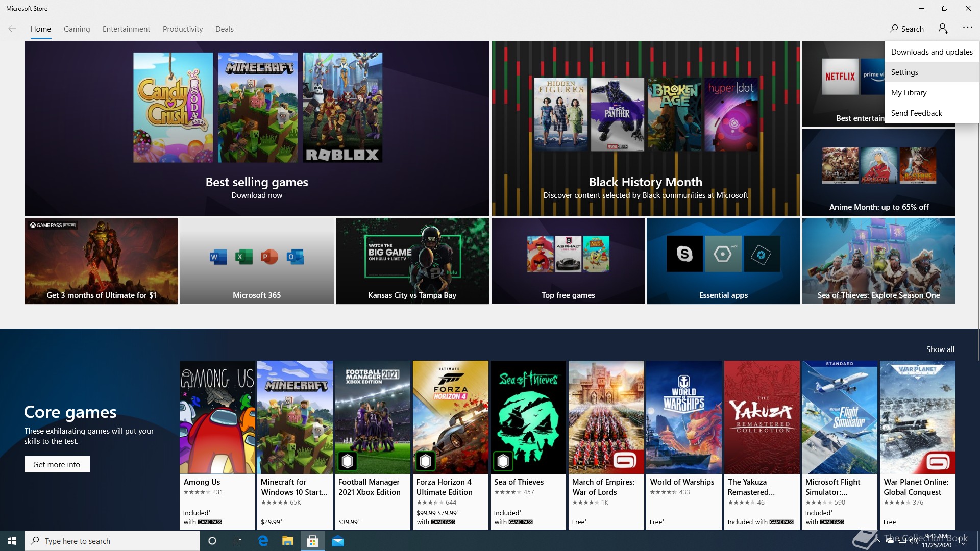The width and height of the screenshot is (980, 551).
Task: Click the Type here to search box
Action: 112,541
